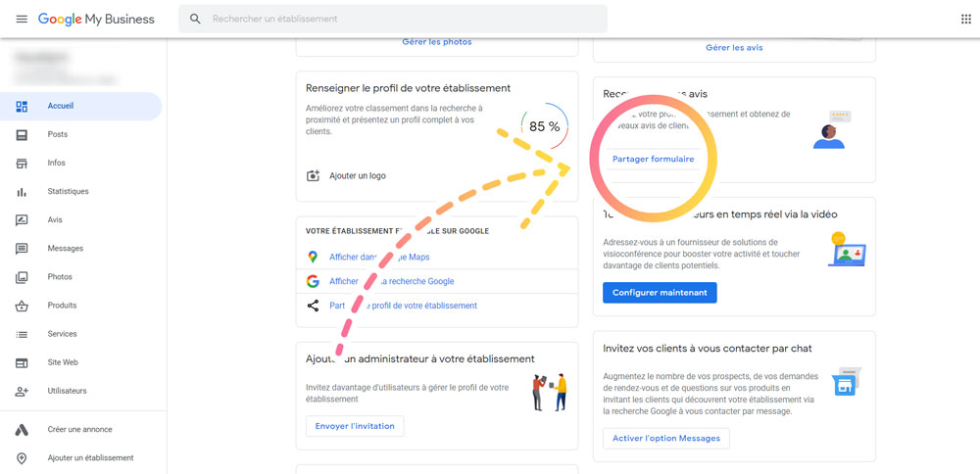Click the Messages chat icon
The height and width of the screenshot is (474, 980).
[x=22, y=249]
